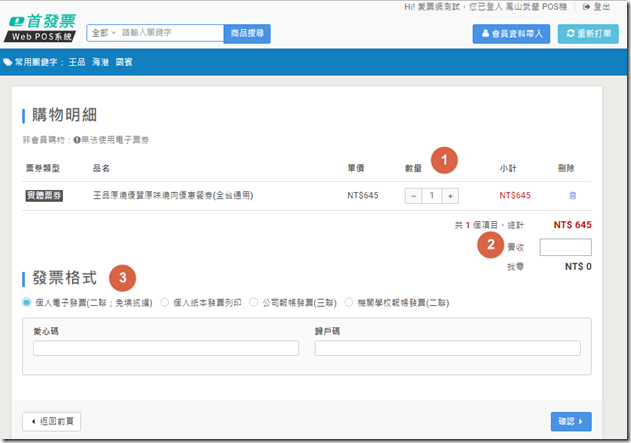Click the e首發票 Web POS logo
The height and width of the screenshot is (443, 631).
[40, 28]
